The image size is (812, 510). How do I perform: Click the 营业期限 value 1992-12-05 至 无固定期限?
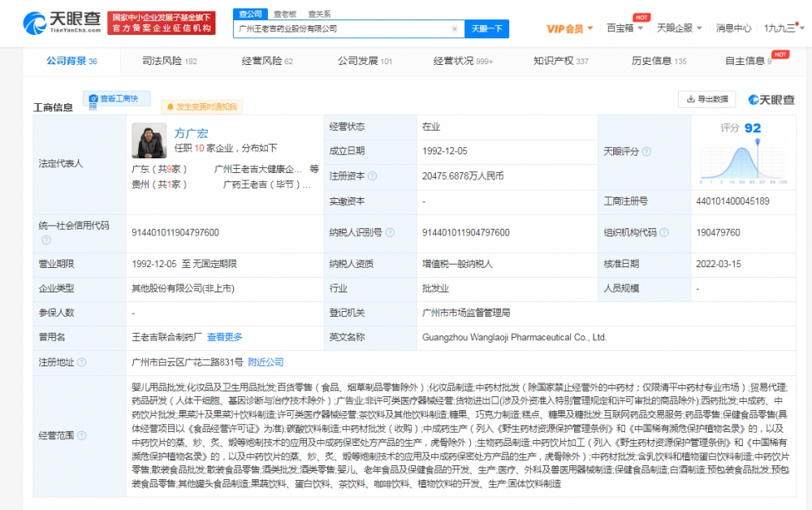point(184,264)
